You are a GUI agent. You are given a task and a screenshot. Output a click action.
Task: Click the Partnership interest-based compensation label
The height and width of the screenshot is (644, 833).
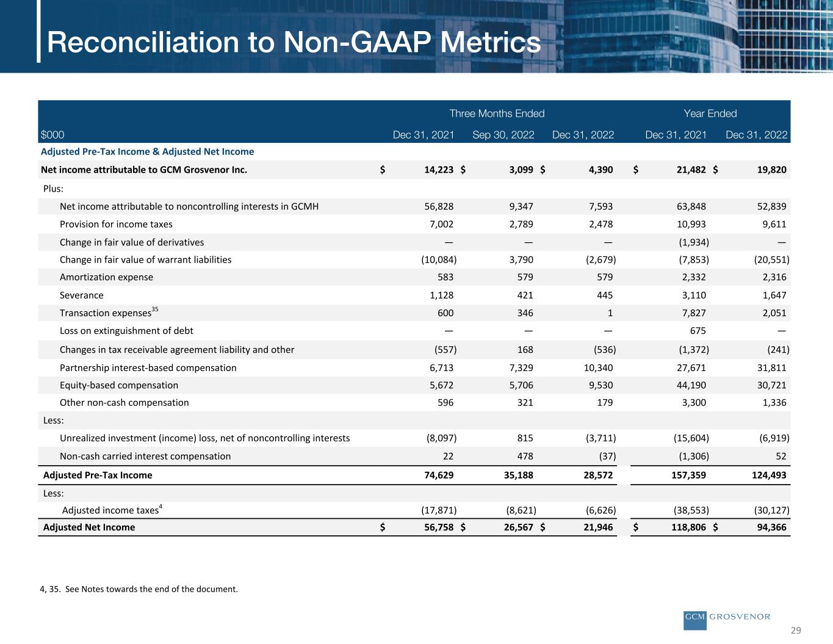[x=148, y=367]
